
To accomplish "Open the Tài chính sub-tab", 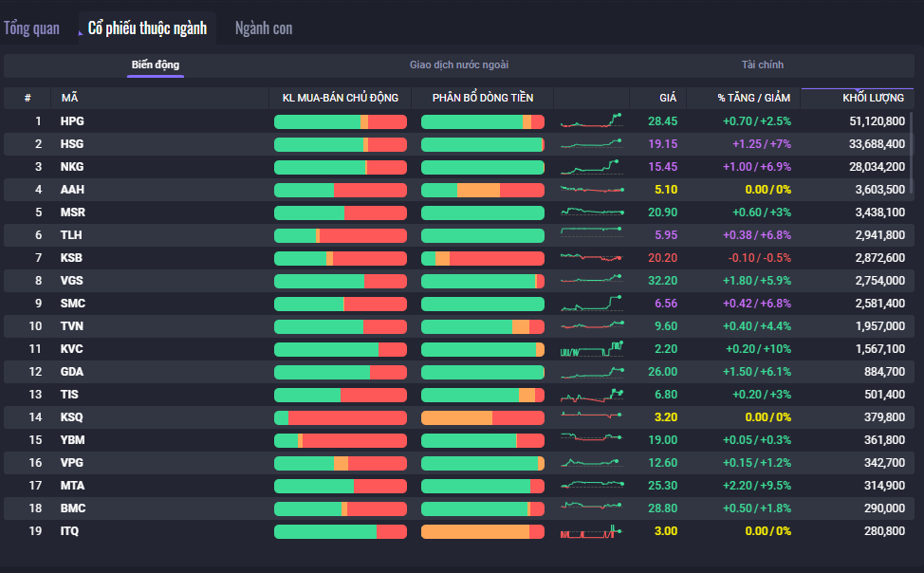I will click(763, 65).
